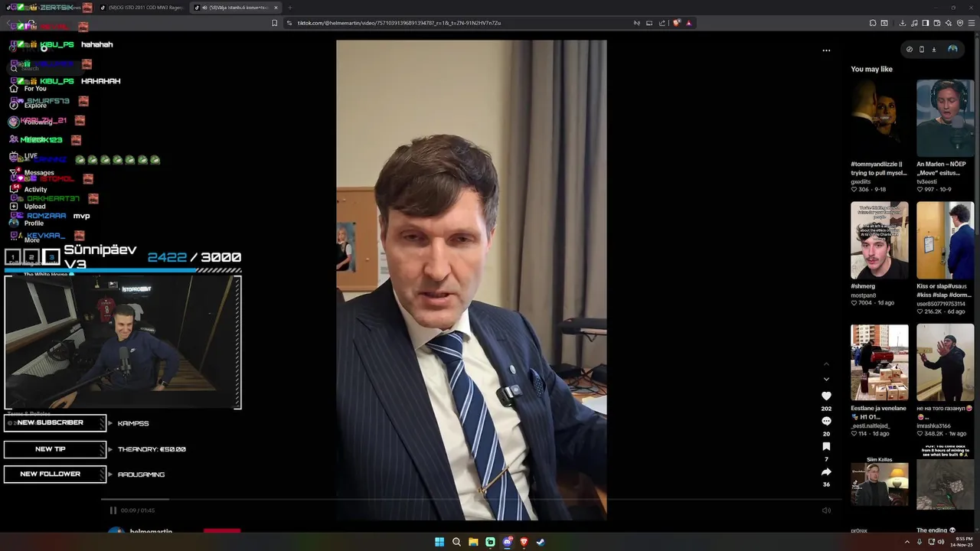This screenshot has width=980, height=551.
Task: Open An Marlen NOEP Move video thumbnail
Action: click(x=946, y=118)
